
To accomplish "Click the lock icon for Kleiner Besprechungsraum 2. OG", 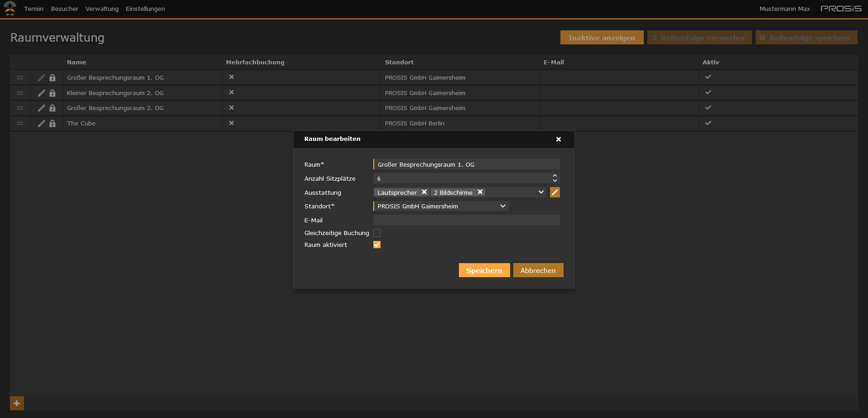I will [53, 93].
